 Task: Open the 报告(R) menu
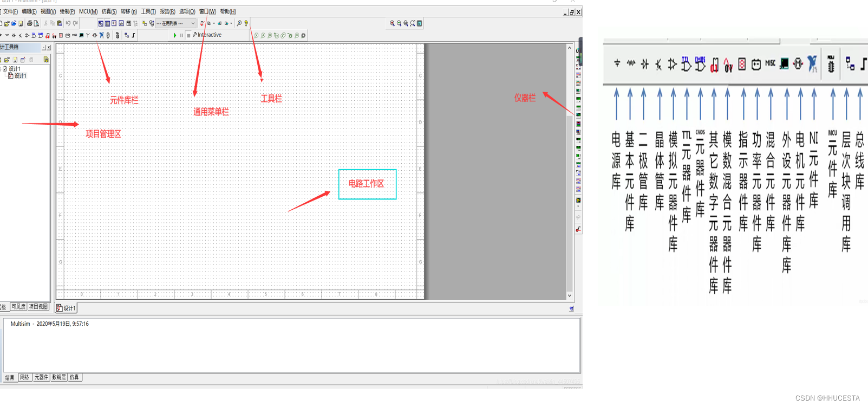(167, 11)
